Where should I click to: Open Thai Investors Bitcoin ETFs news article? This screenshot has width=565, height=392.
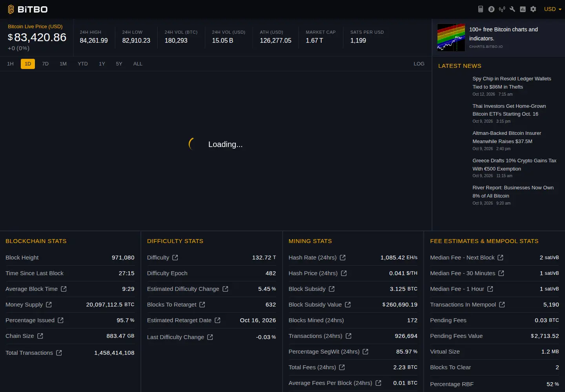click(x=509, y=110)
